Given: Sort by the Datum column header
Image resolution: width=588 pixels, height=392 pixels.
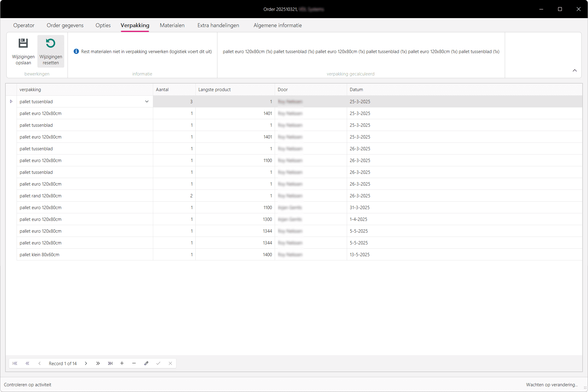Looking at the screenshot, I should point(356,90).
